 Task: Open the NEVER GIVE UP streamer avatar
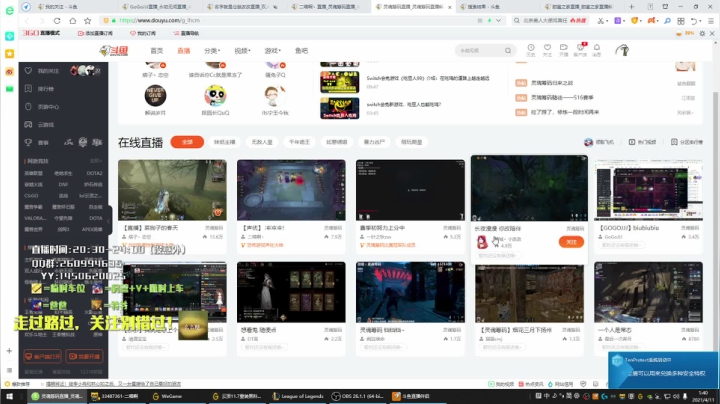(x=155, y=95)
